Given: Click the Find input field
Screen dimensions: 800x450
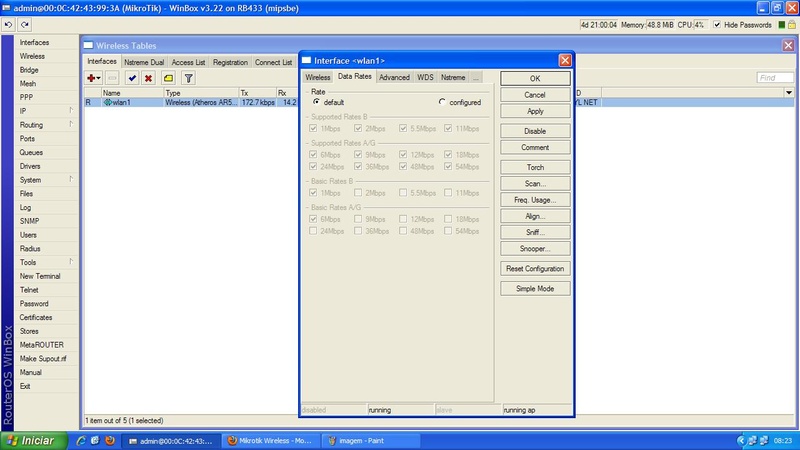Looking at the screenshot, I should [775, 78].
